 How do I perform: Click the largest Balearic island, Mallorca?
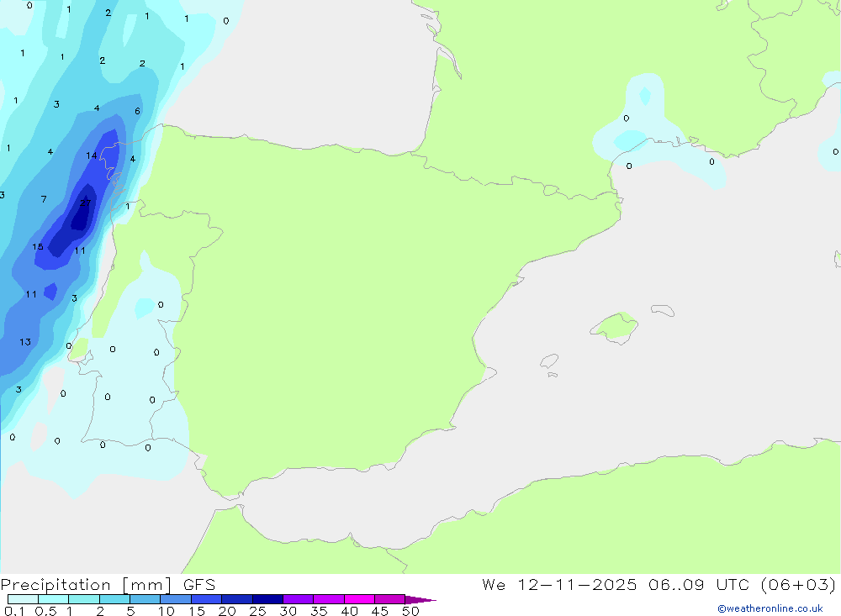[x=615, y=327]
